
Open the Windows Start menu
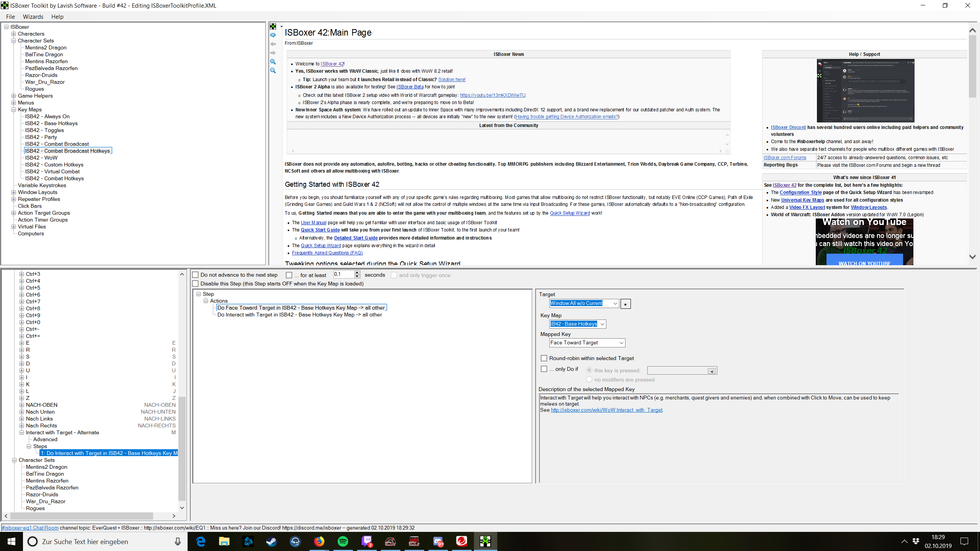(x=11, y=541)
